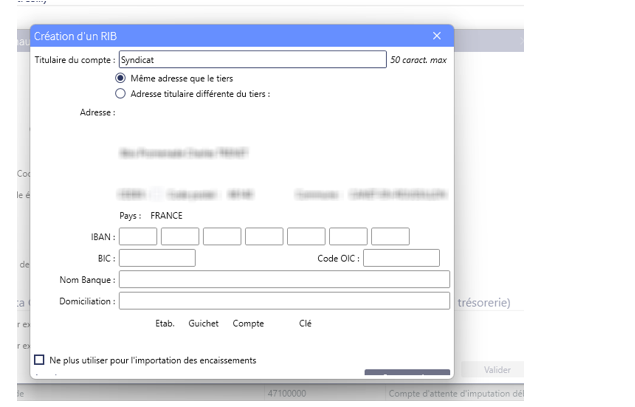Screen dimensions: 635x407
Task: Click the Création d'un RIB title bar
Action: [220, 36]
